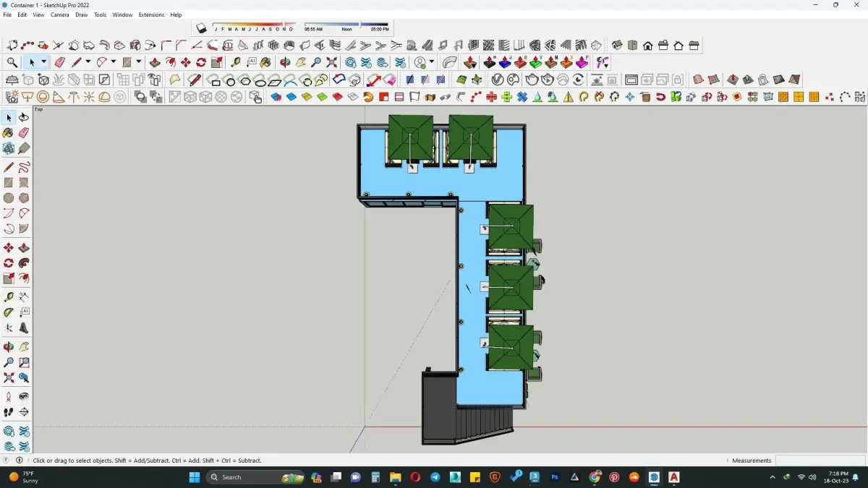
Task: Click the Scale tool in top toolbar
Action: (x=216, y=63)
